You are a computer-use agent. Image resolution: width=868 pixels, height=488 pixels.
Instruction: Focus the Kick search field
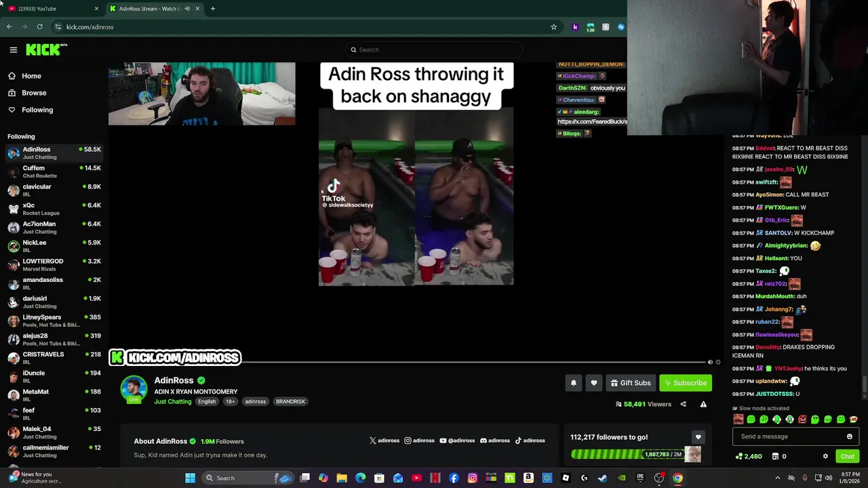(x=434, y=49)
